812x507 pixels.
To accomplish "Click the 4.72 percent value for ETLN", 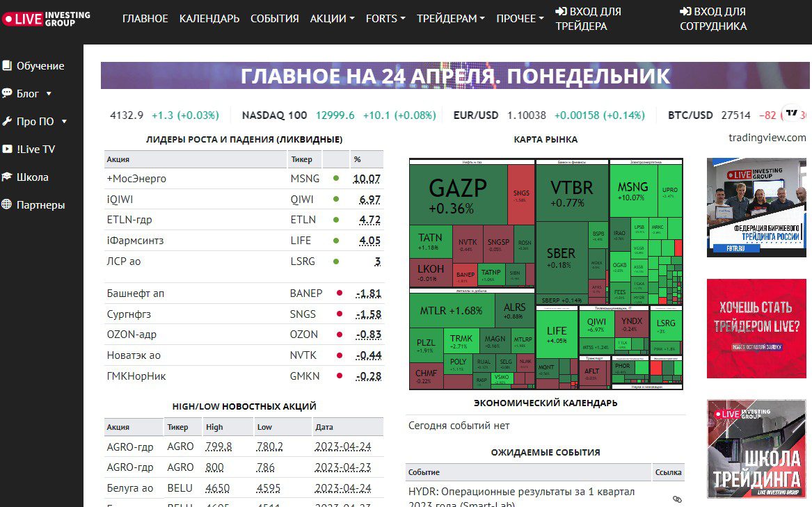I will 369,220.
